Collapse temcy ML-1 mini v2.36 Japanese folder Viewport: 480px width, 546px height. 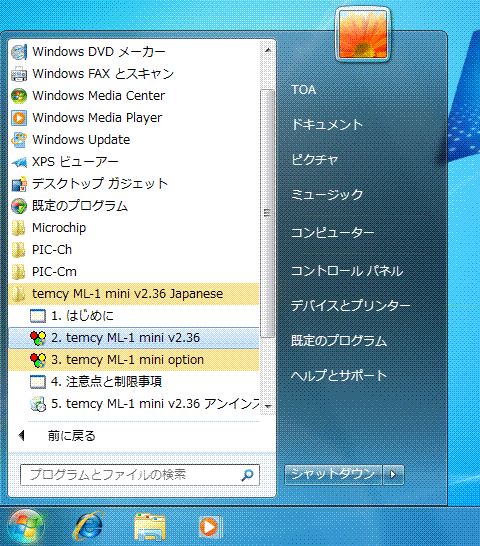tap(134, 294)
